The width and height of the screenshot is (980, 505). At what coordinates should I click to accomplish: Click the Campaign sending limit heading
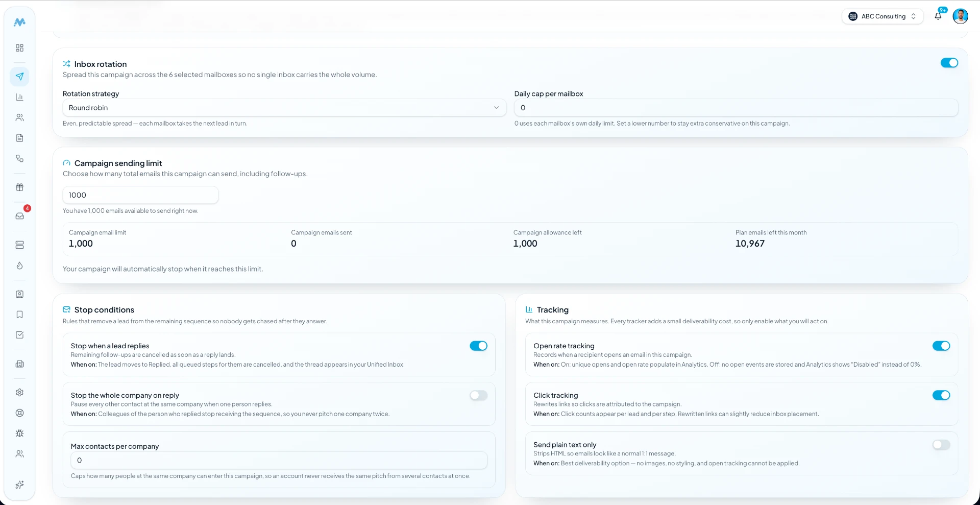pyautogui.click(x=118, y=163)
